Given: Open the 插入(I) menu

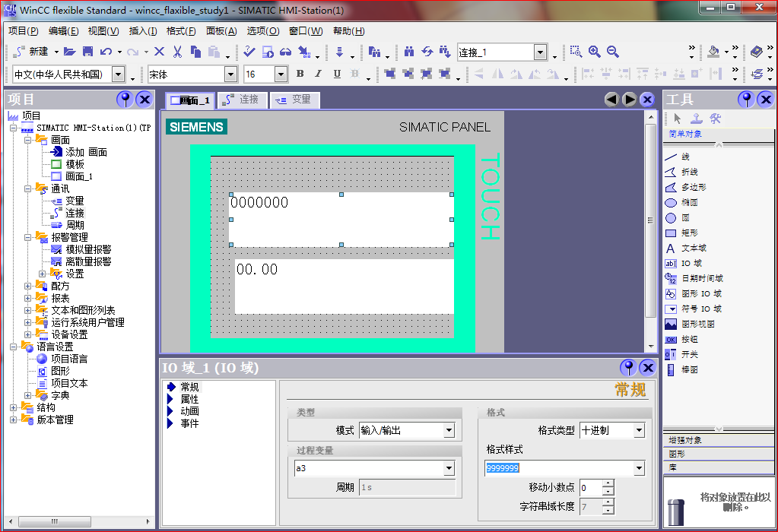Looking at the screenshot, I should (143, 31).
